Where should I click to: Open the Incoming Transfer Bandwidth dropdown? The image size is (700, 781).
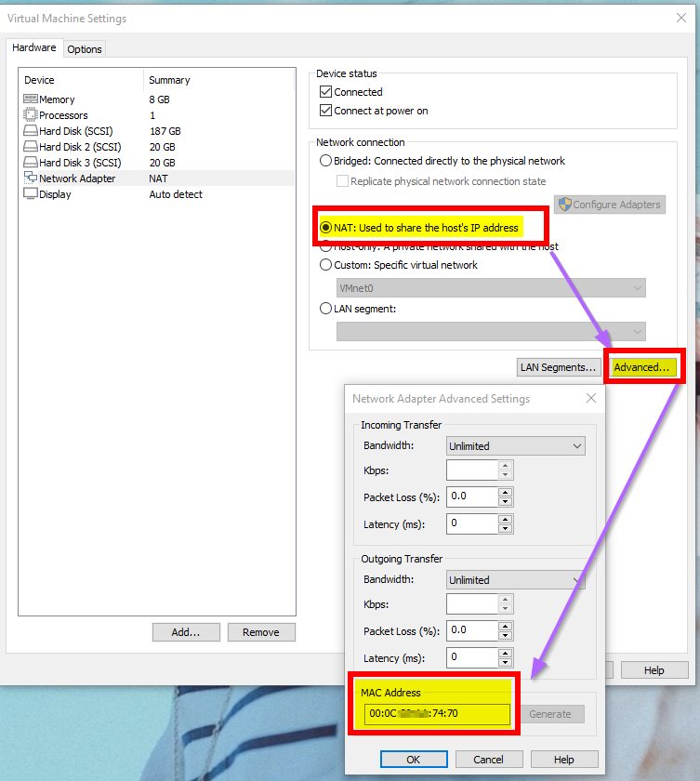[x=516, y=445]
